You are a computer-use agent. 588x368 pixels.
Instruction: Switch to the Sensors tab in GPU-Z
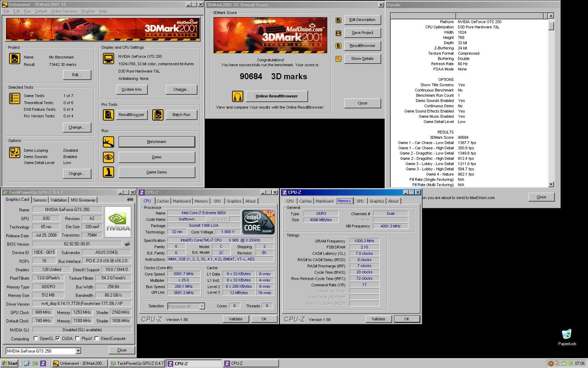40,200
